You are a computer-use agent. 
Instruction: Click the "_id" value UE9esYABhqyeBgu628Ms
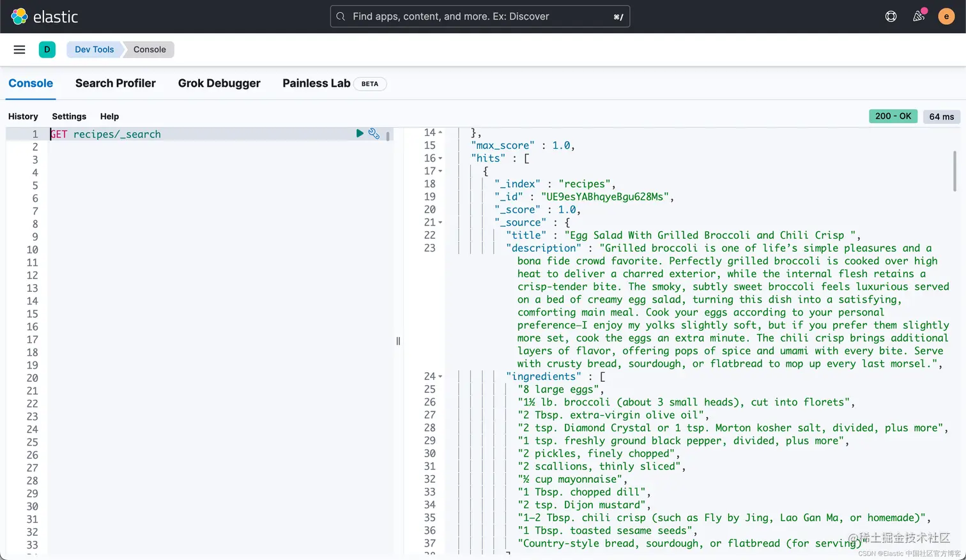tap(604, 197)
